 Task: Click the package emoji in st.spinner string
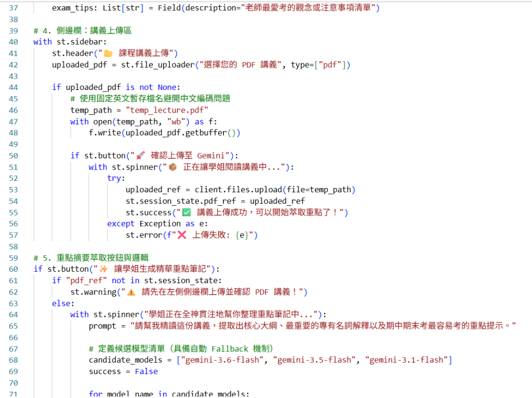pos(172,167)
